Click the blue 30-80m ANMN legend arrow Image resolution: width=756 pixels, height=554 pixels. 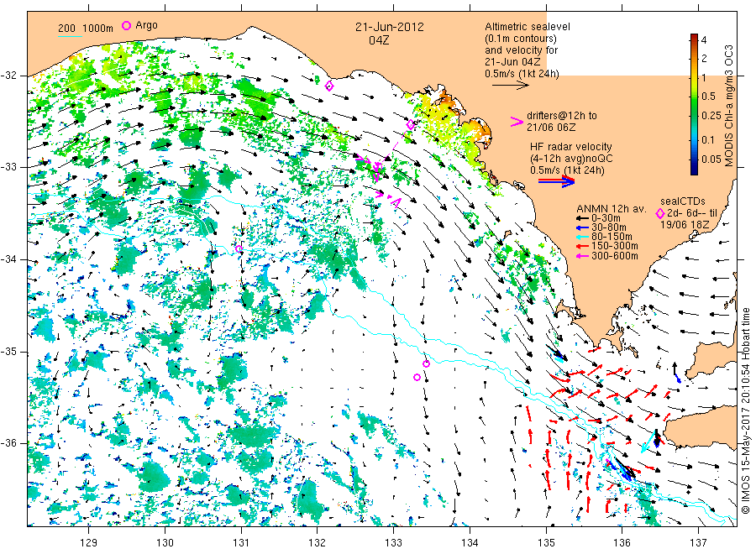coord(582,227)
